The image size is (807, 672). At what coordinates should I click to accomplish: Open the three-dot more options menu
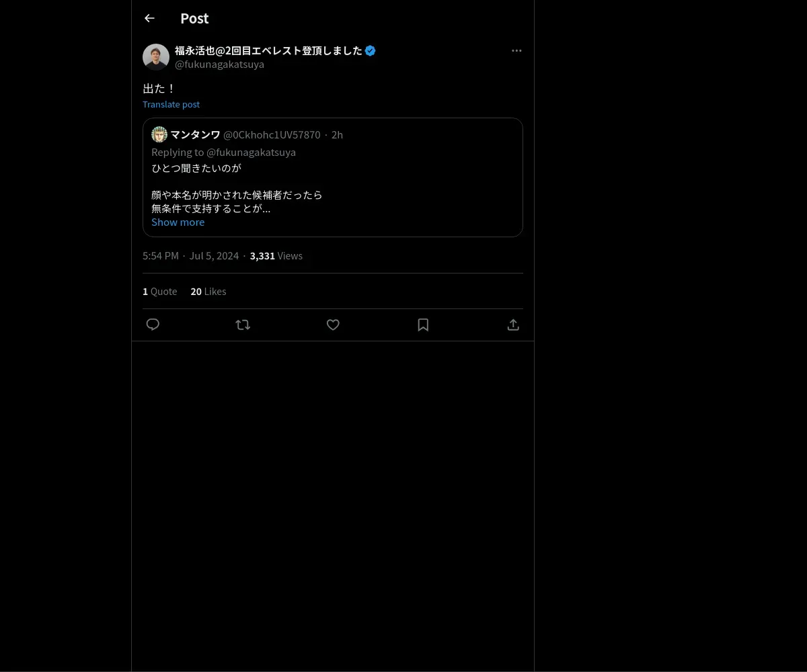click(x=516, y=50)
